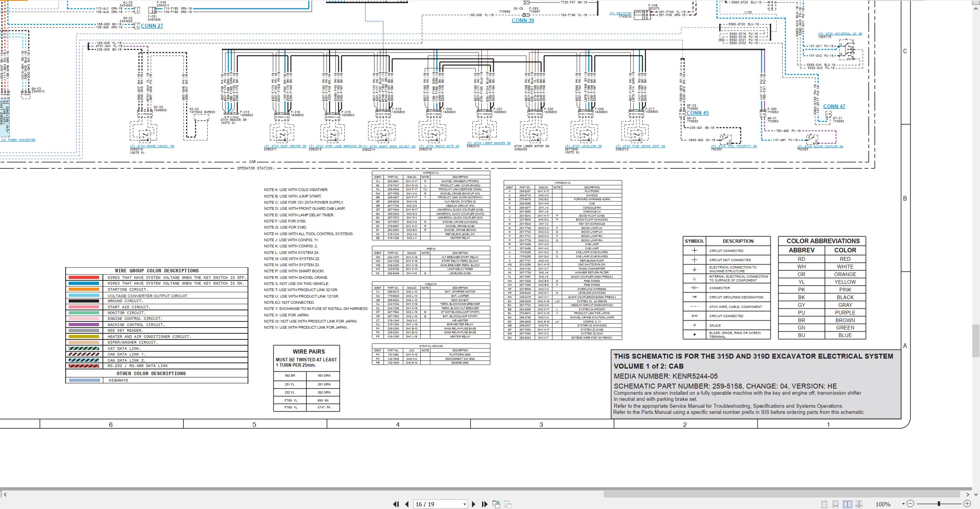The image size is (980, 509).
Task: Click the COLOR ABBREVIATIONS heading
Action: pos(823,241)
